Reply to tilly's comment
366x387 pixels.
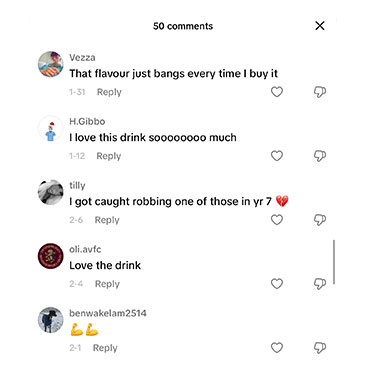[x=107, y=220]
